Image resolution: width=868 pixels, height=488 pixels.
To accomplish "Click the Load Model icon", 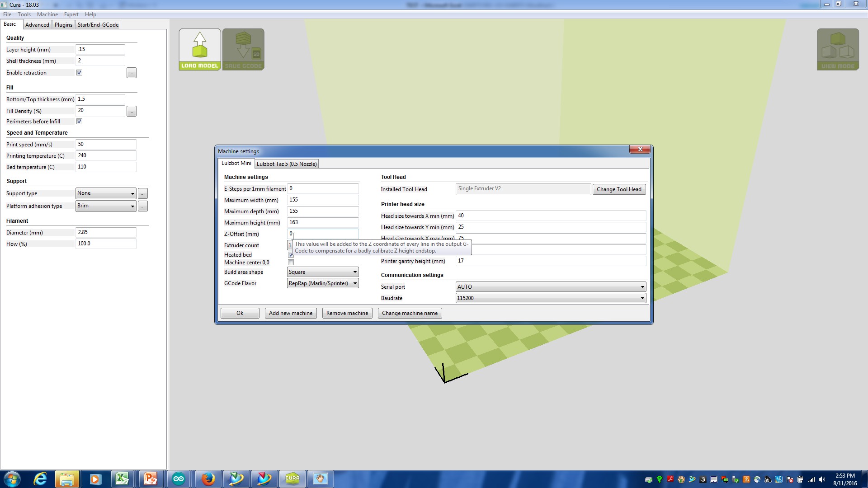I will (199, 49).
